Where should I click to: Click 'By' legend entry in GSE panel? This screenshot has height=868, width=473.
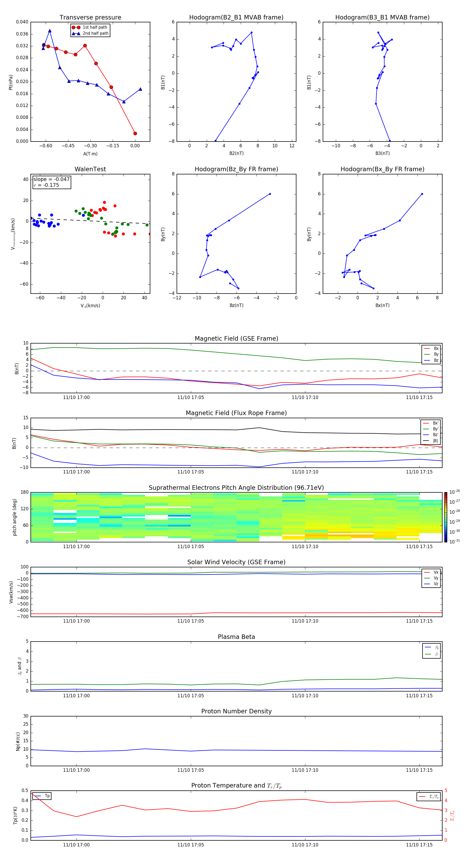(431, 354)
